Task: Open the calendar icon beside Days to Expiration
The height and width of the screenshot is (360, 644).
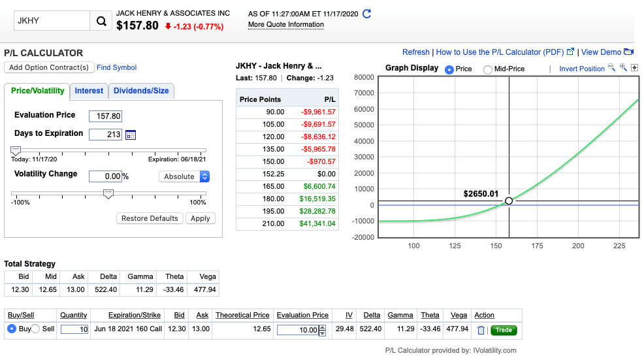Action: 131,135
